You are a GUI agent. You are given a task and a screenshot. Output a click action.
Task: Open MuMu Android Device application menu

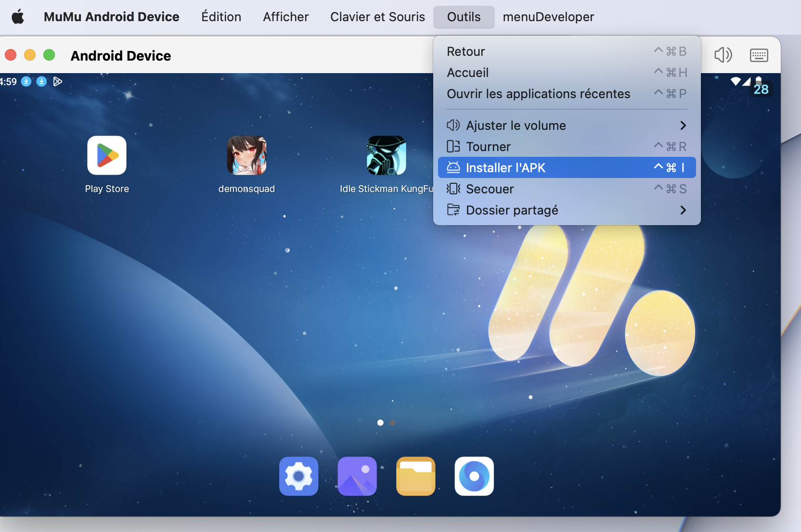[x=112, y=17]
